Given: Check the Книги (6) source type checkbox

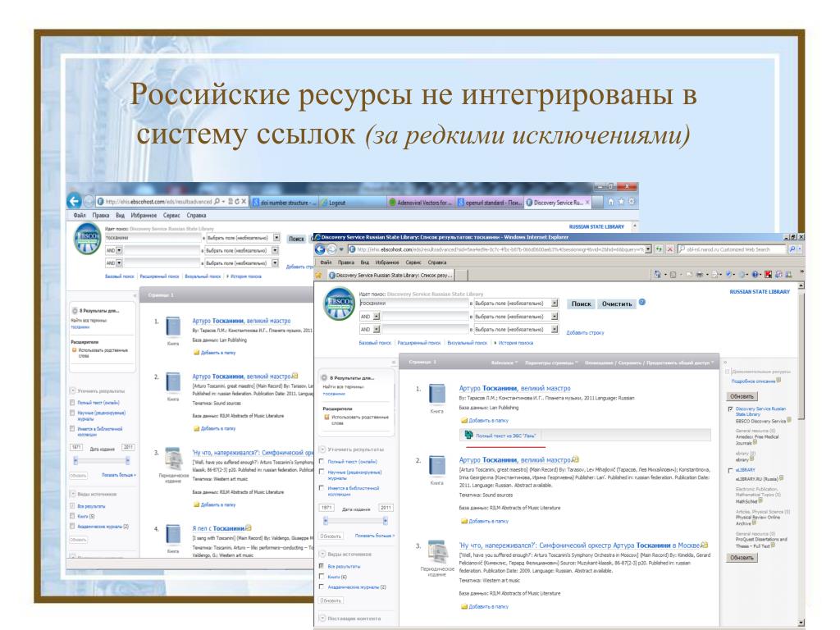Looking at the screenshot, I should tap(322, 577).
